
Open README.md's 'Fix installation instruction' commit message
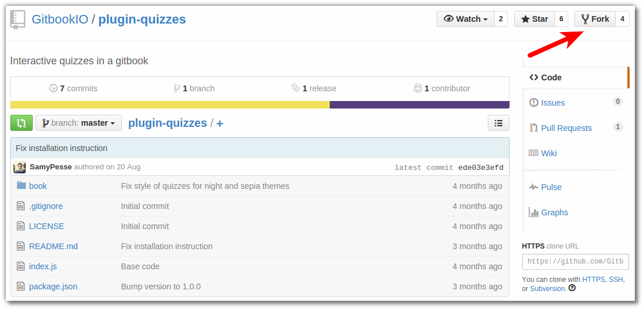(167, 246)
